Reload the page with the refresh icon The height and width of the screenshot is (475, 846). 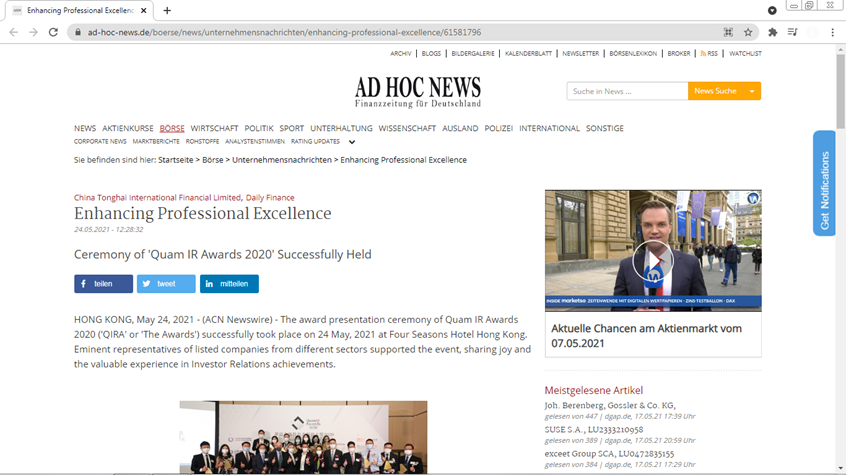pos(53,32)
